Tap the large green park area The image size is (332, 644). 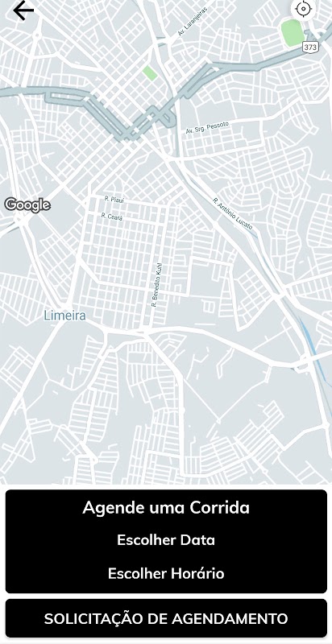click(293, 32)
